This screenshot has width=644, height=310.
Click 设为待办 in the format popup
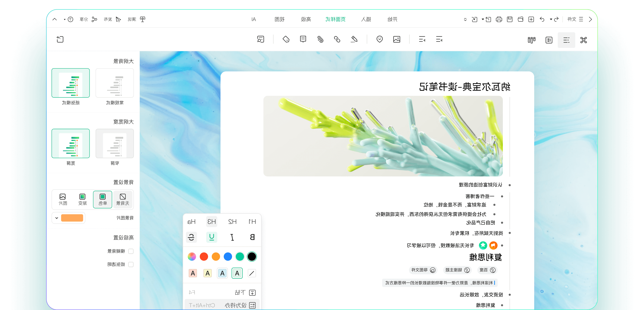point(222,305)
